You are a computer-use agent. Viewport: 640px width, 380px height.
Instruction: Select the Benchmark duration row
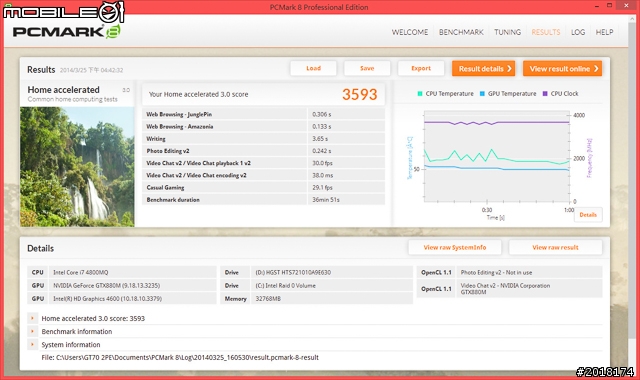[263, 200]
